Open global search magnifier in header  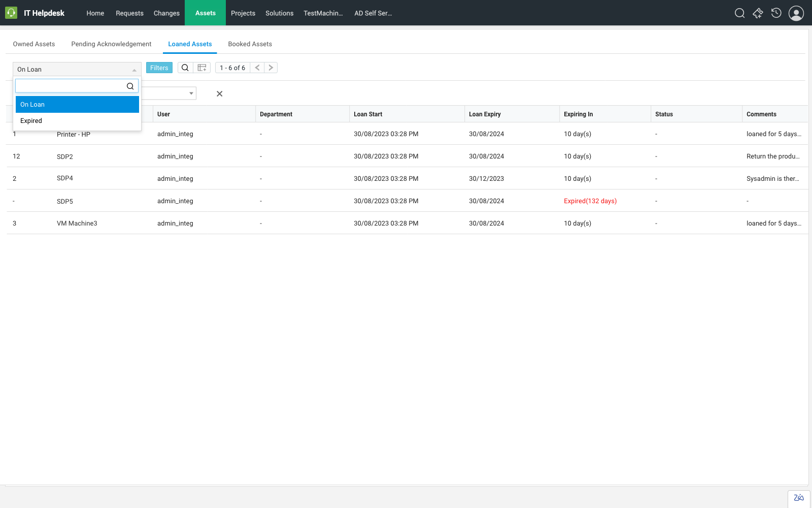pyautogui.click(x=739, y=13)
